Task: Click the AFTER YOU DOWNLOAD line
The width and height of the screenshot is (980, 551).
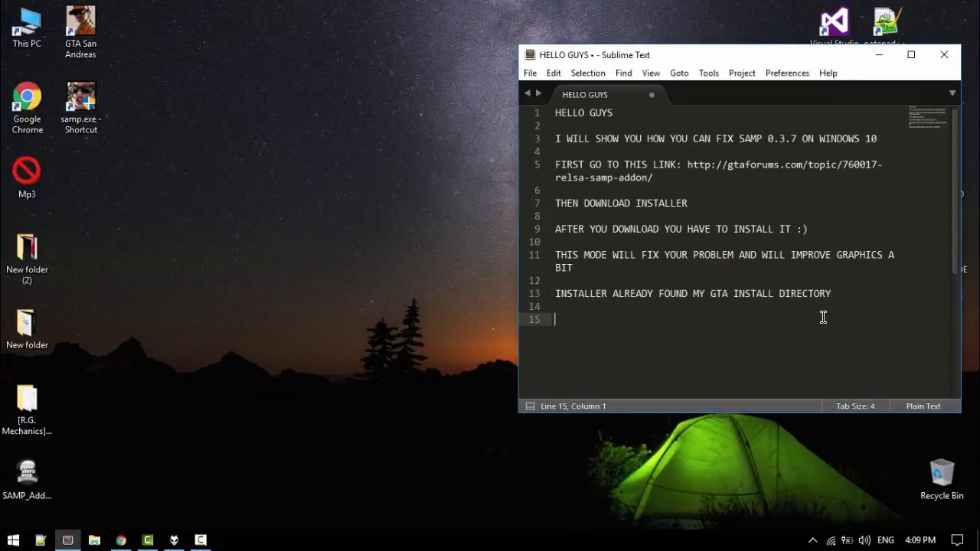Action: pyautogui.click(x=681, y=229)
